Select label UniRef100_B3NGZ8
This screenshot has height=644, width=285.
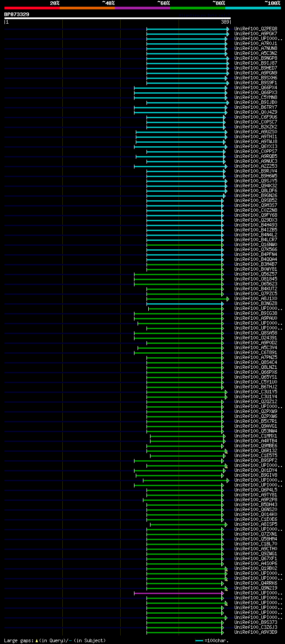[256, 303]
